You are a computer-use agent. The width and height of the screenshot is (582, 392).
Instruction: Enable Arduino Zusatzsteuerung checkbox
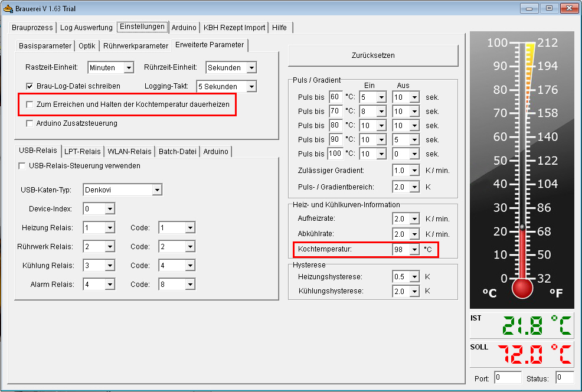(30, 124)
